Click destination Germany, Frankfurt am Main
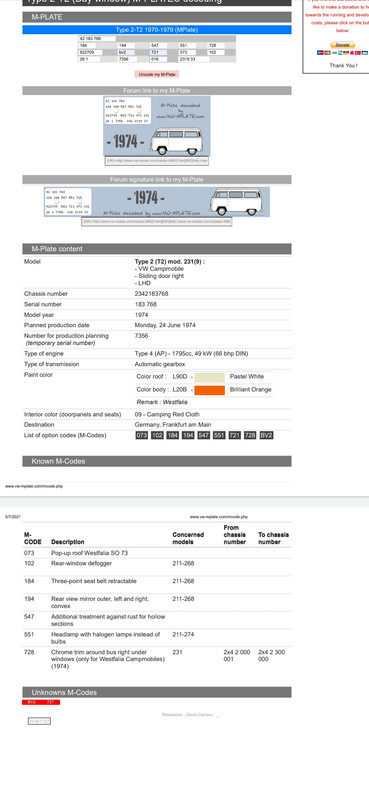Screen dimensions: 369x800 [173, 425]
